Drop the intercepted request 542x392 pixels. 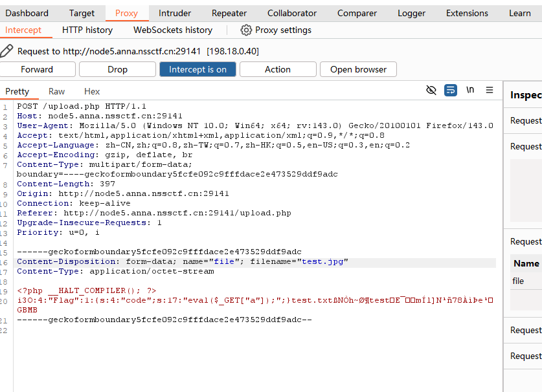117,69
